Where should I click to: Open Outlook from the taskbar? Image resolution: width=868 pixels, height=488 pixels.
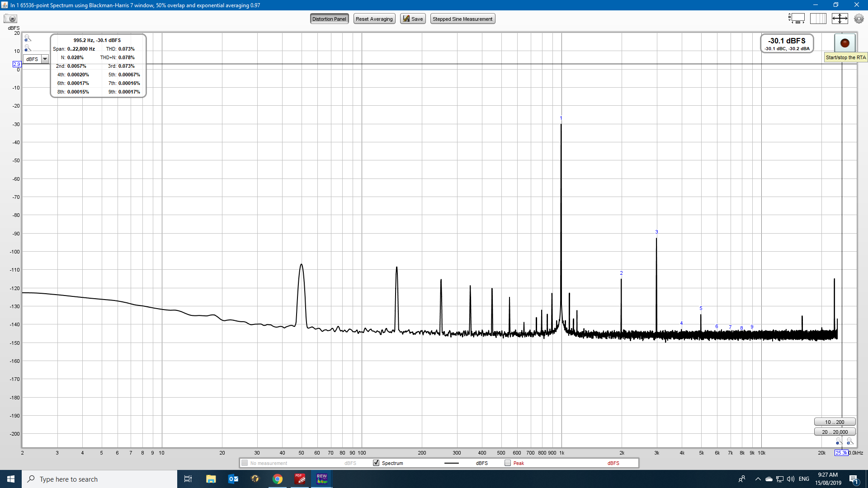click(233, 479)
